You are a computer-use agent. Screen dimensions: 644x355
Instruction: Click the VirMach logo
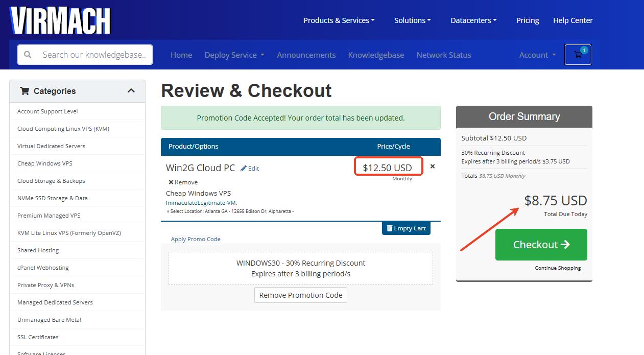point(60,21)
